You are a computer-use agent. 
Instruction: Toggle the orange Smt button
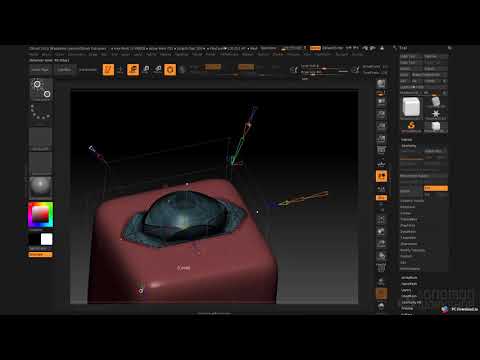point(436,188)
